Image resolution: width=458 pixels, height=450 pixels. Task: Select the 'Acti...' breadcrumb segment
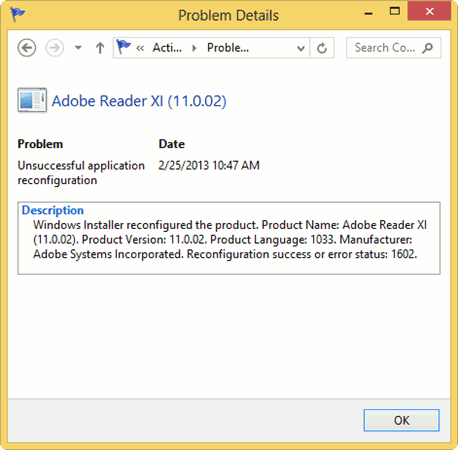167,48
